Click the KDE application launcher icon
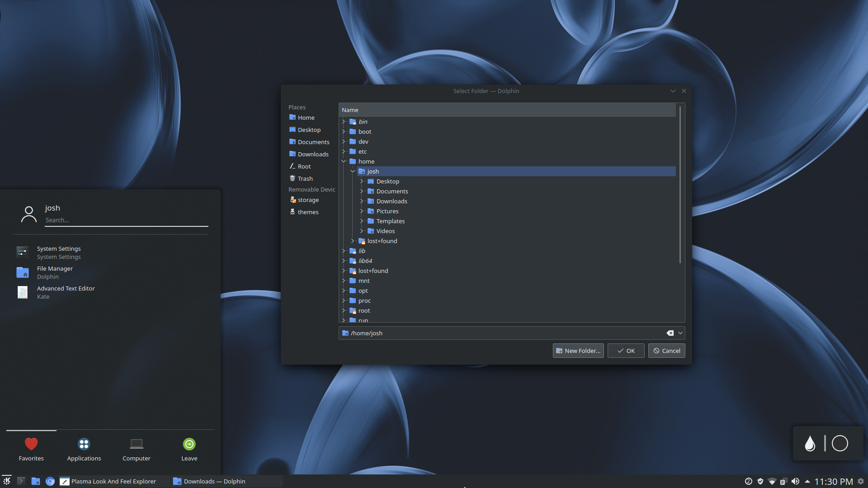The image size is (868, 488). tap(7, 481)
